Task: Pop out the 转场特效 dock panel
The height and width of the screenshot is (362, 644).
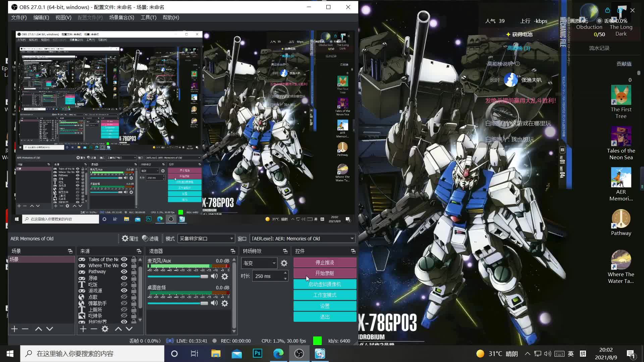Action: pyautogui.click(x=285, y=251)
